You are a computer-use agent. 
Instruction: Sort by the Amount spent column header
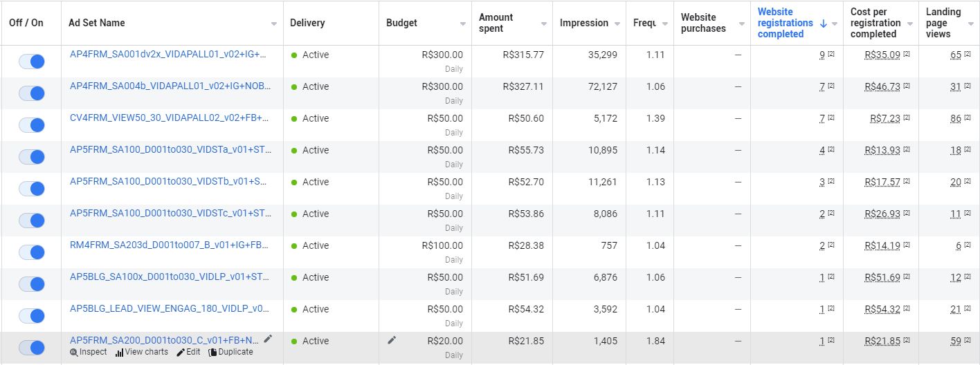coord(496,23)
